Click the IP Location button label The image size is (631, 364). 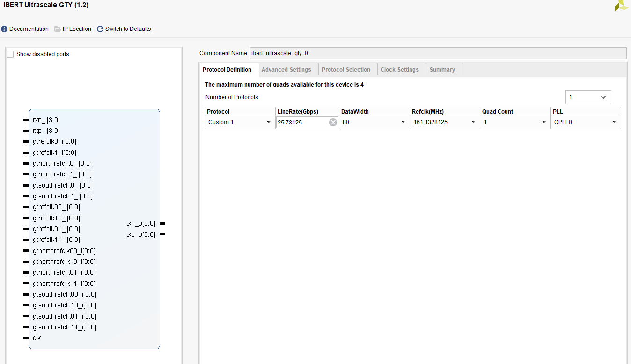[x=77, y=29]
